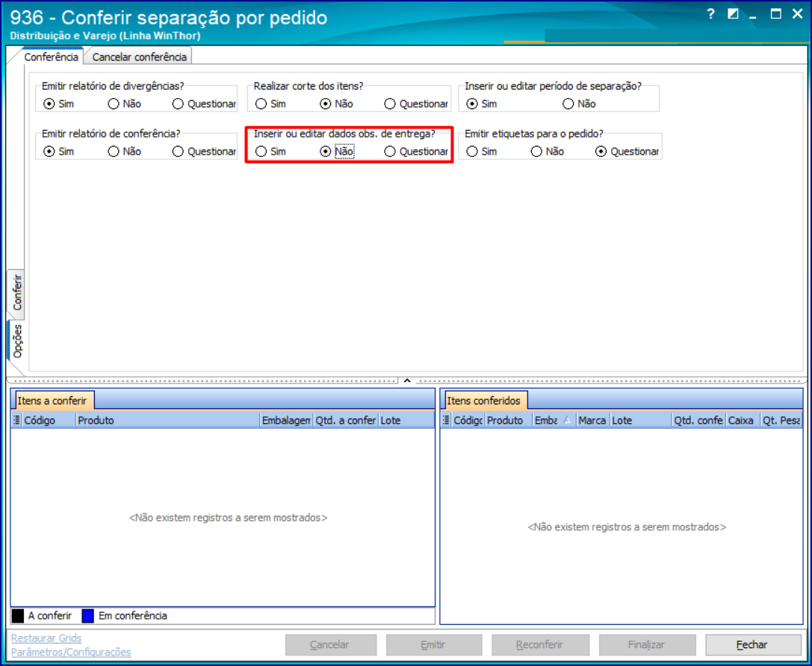This screenshot has height=666, width=812.
Task: Switch to the Conferência tab
Action: (52, 57)
